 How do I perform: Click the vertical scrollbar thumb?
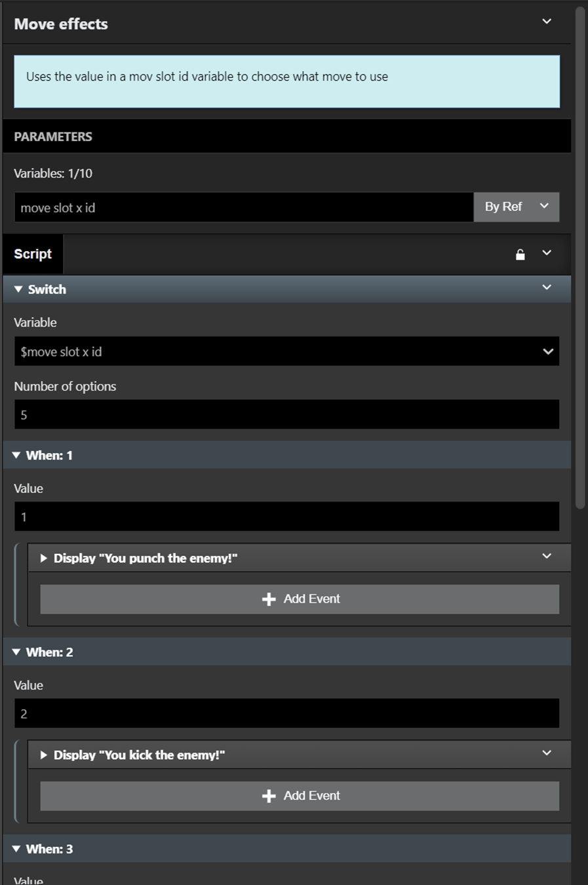click(x=579, y=257)
